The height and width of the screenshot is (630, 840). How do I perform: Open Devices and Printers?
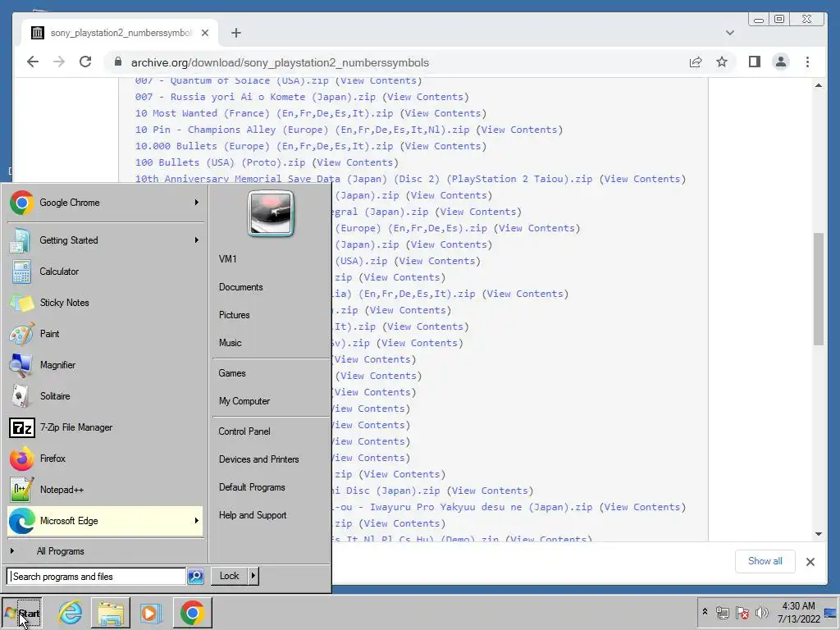pos(258,459)
